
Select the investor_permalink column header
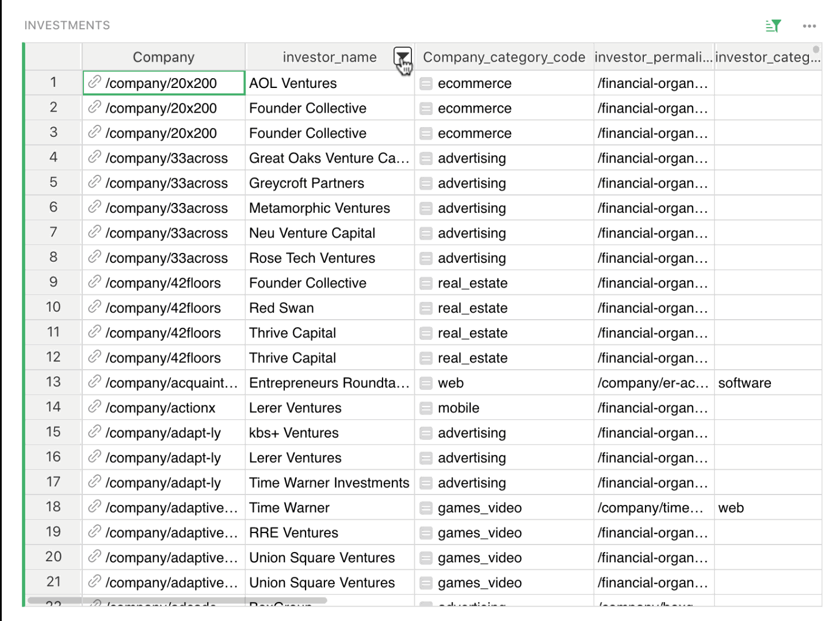click(653, 57)
